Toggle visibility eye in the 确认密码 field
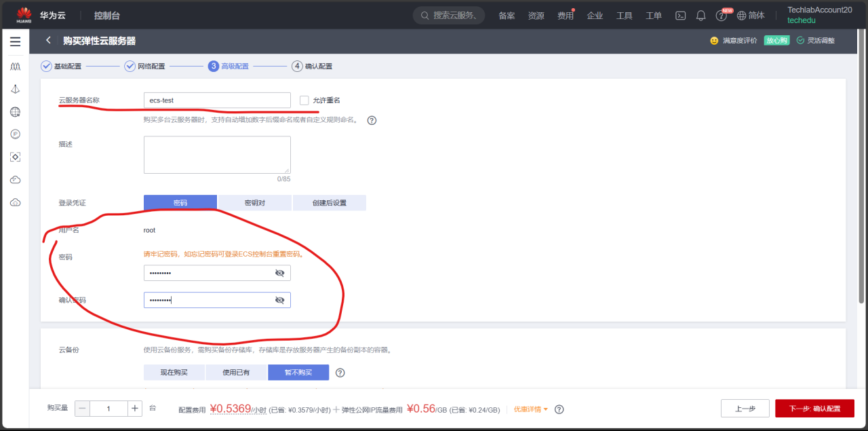Viewport: 868px width, 431px height. tap(280, 299)
